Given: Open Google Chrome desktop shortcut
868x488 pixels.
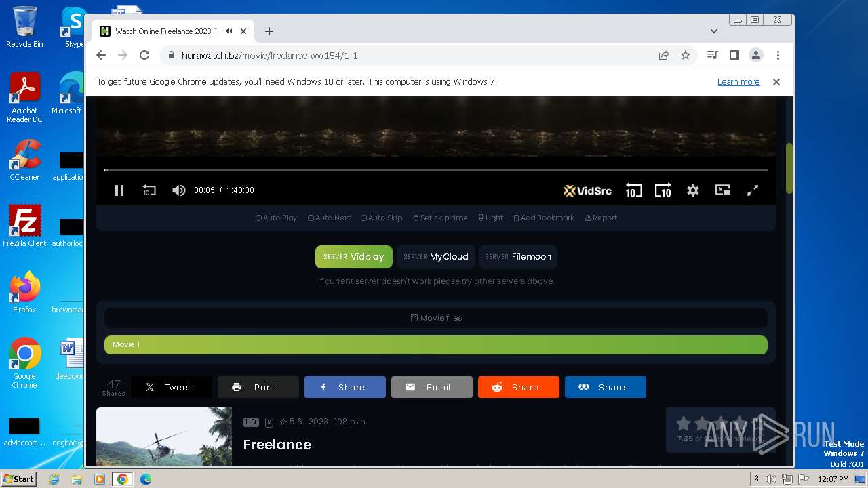Looking at the screenshot, I should coord(24,363).
